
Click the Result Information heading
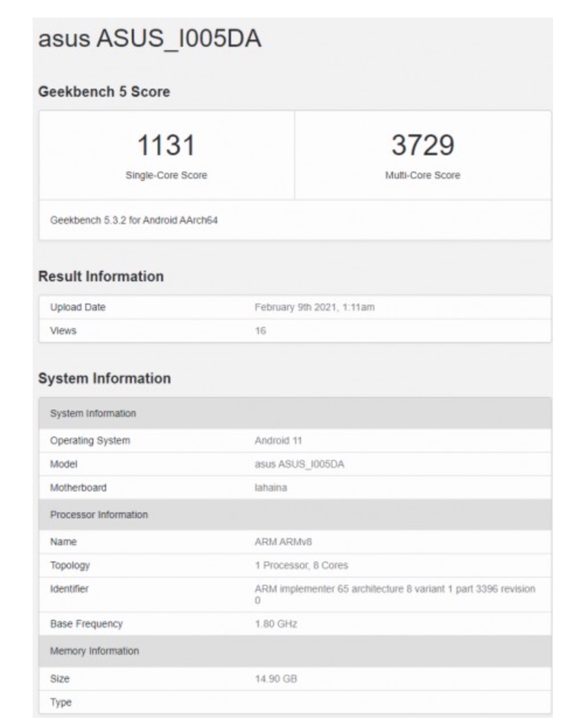click(101, 276)
